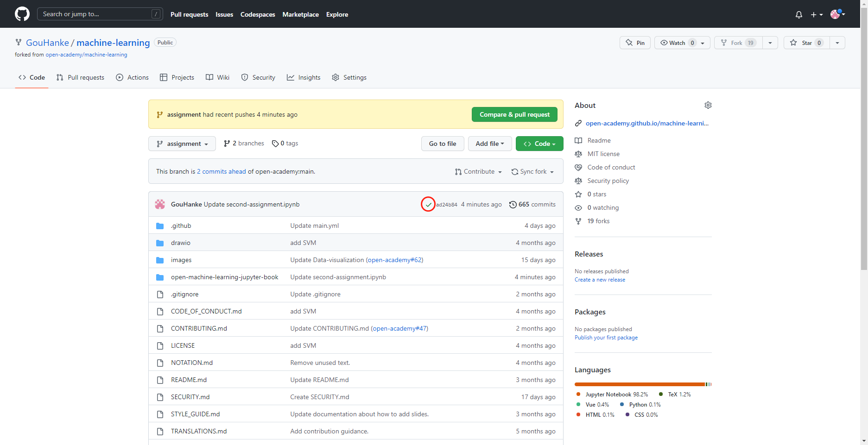Image resolution: width=868 pixels, height=445 pixels.
Task: Open the machine-learning repository name link
Action: tap(113, 43)
